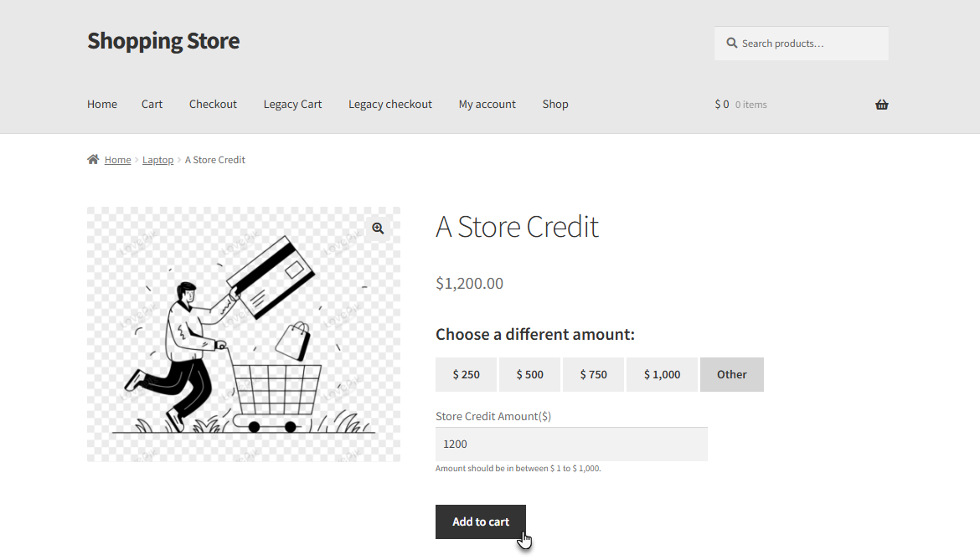Choose the $ 1,000 credit amount
The height and width of the screenshot is (560, 980).
point(662,374)
